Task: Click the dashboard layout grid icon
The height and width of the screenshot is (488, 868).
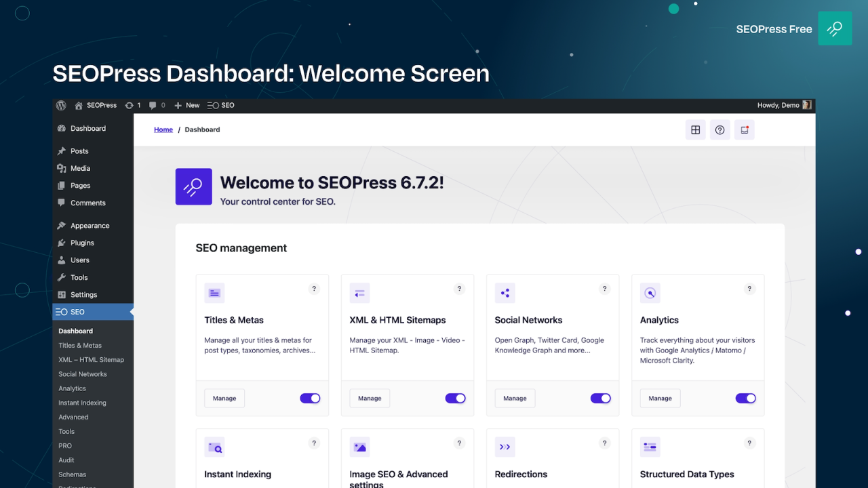Action: coord(696,130)
